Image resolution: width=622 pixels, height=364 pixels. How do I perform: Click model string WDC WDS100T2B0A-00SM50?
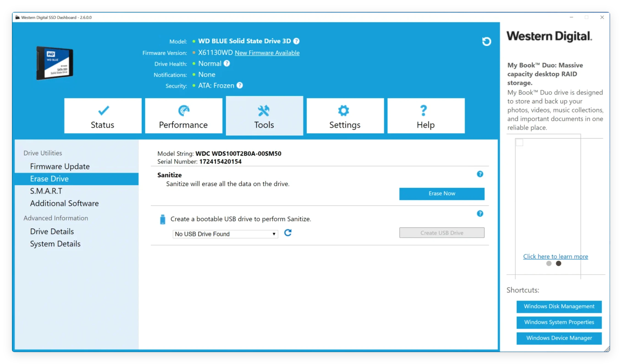point(238,154)
